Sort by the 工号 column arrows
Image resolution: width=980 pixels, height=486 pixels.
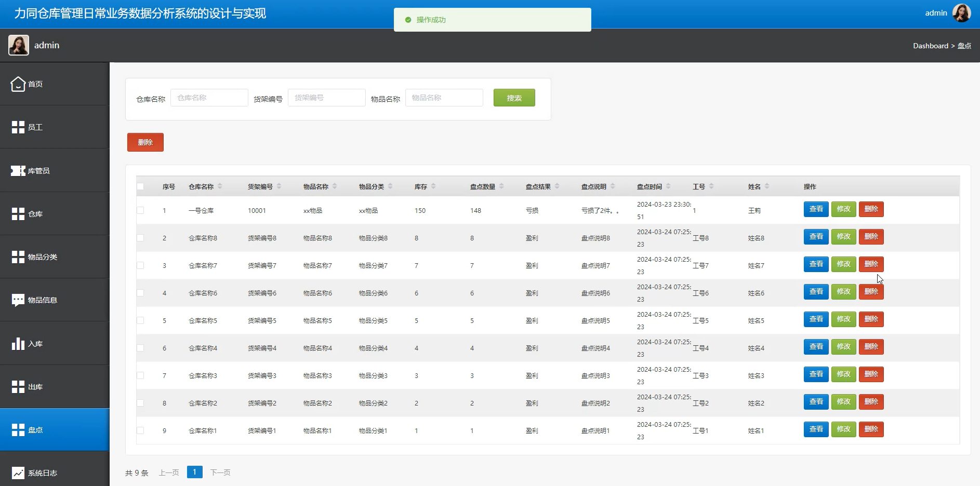coord(711,186)
